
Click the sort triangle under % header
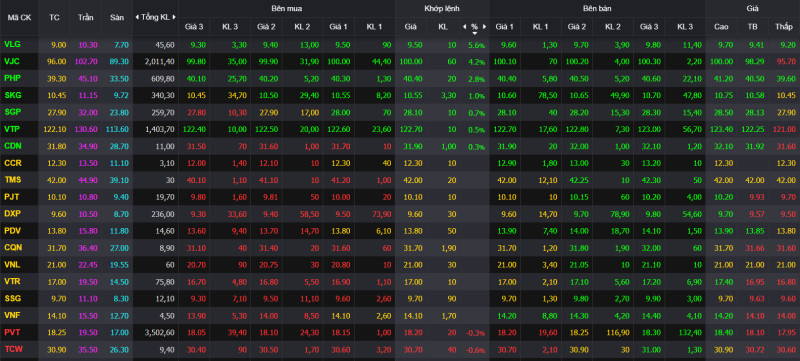[x=474, y=33]
